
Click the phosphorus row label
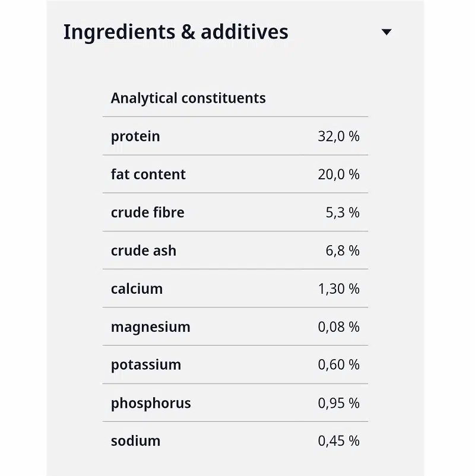tap(151, 404)
